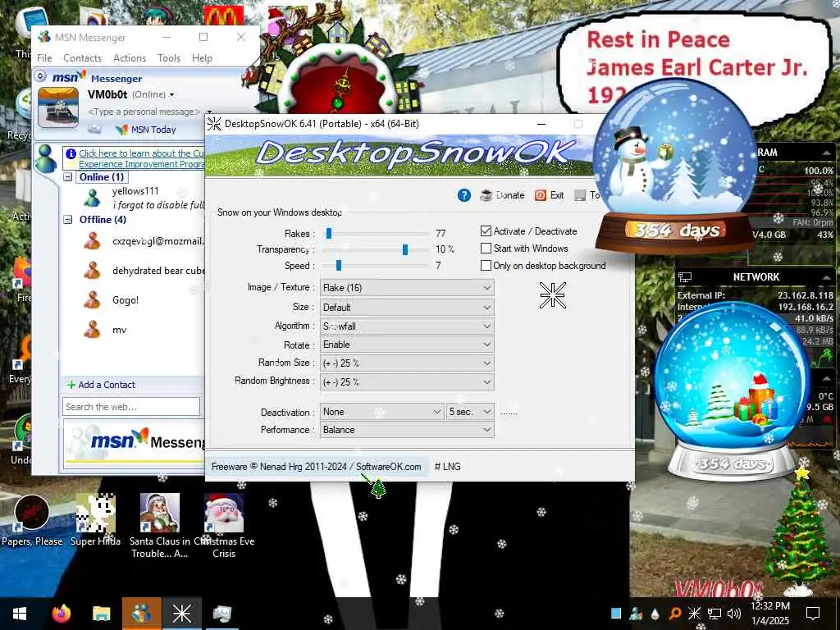840x630 pixels.
Task: Open the Actions menu in MSN Messenger
Action: (129, 58)
